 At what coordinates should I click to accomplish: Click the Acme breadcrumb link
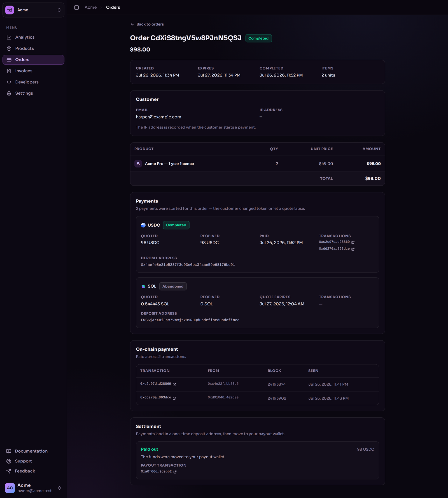tap(91, 7)
